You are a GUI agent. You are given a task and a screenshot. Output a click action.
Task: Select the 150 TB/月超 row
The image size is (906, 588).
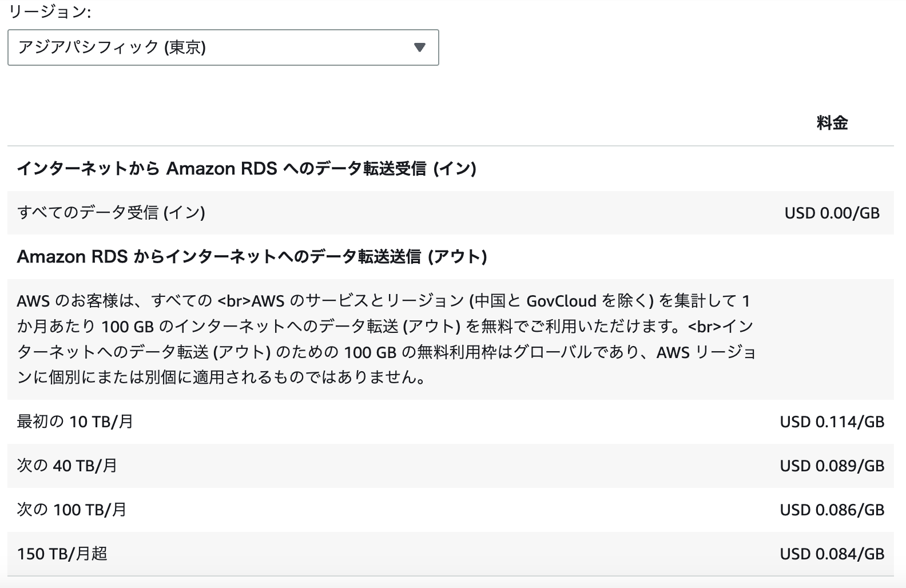(x=451, y=554)
